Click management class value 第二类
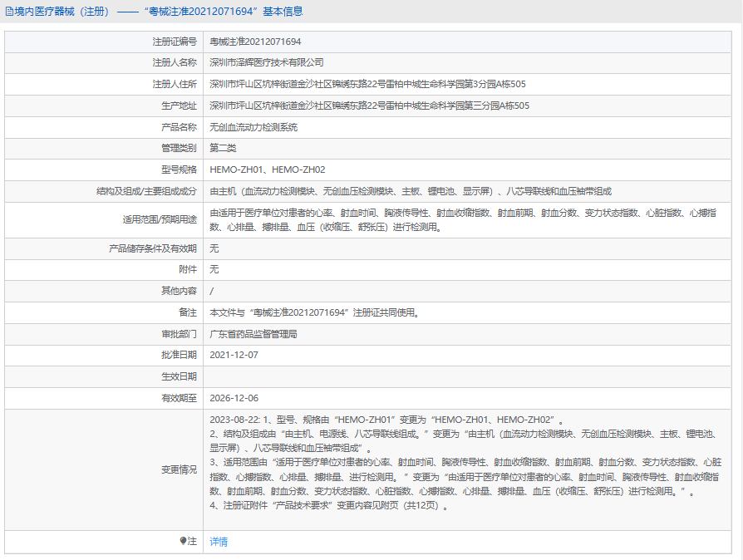743x560 pixels. [223, 148]
